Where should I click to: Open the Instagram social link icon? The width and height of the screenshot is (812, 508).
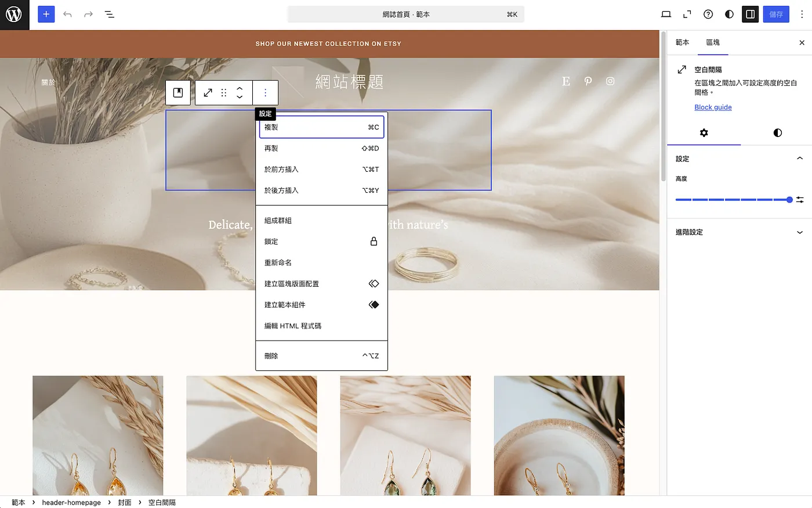(x=610, y=81)
